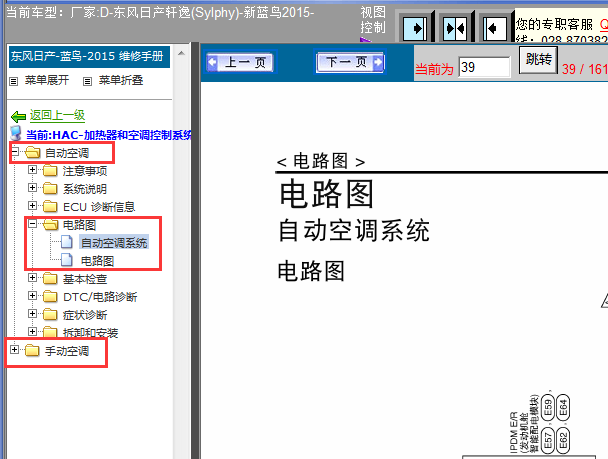Click the E57 connector label in diagram
Viewport: 608px width, 459px height.
tap(548, 440)
